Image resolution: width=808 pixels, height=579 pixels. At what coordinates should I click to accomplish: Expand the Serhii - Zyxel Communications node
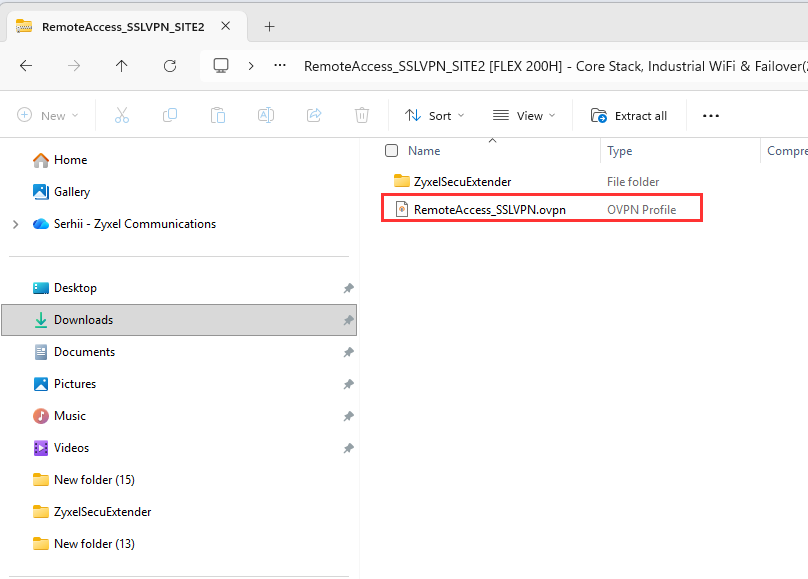coord(15,224)
